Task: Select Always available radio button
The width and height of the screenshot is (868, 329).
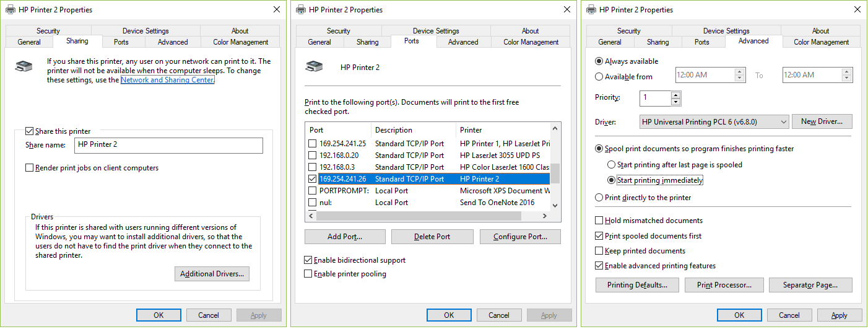Action: [x=599, y=61]
